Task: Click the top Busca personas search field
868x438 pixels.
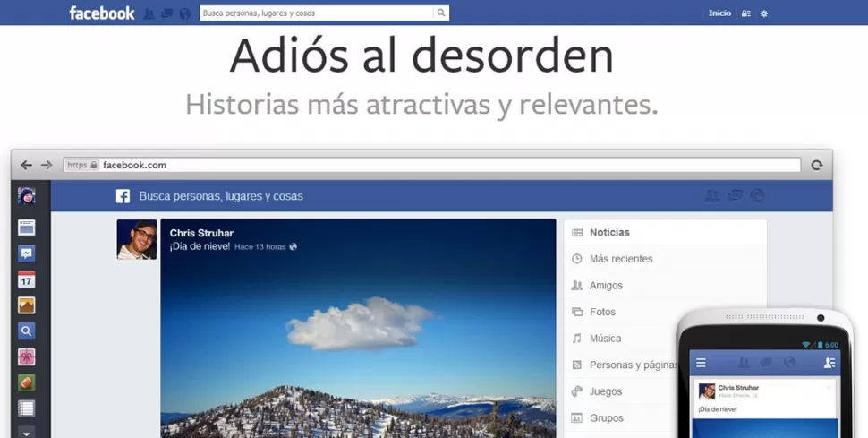Action: click(316, 13)
